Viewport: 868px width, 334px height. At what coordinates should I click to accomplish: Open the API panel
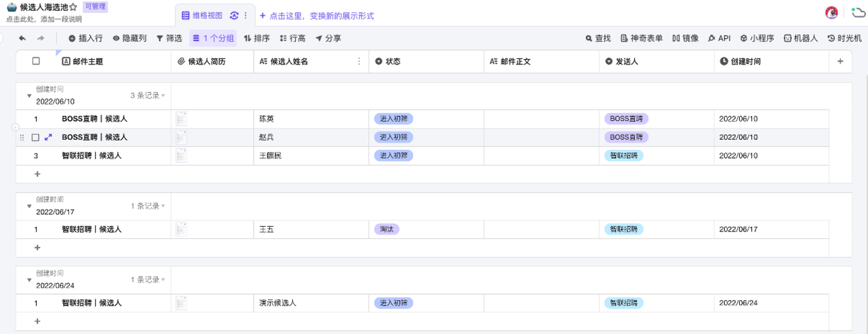[719, 39]
